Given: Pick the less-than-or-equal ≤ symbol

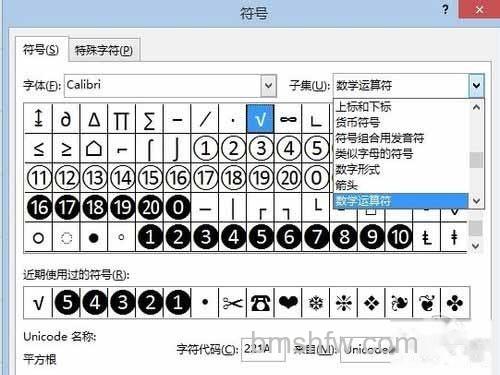Looking at the screenshot, I should 38,148.
